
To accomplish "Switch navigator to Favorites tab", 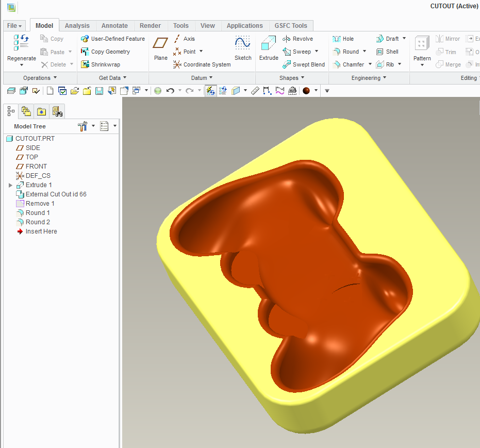I will coord(42,111).
